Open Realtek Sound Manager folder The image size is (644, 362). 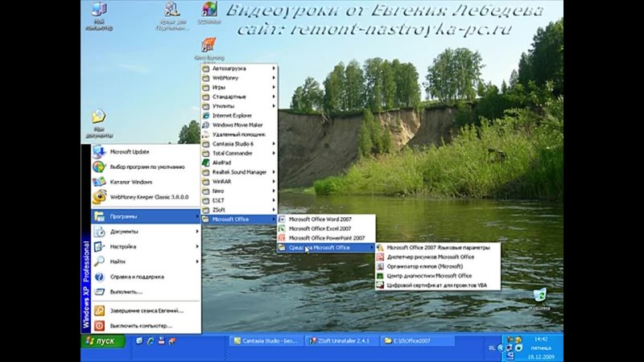[x=239, y=172]
